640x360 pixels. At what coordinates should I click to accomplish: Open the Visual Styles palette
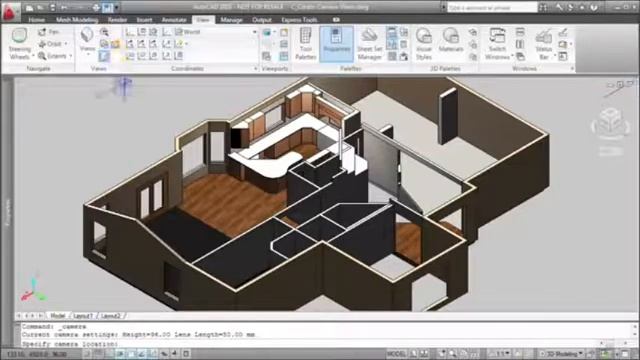click(x=424, y=44)
